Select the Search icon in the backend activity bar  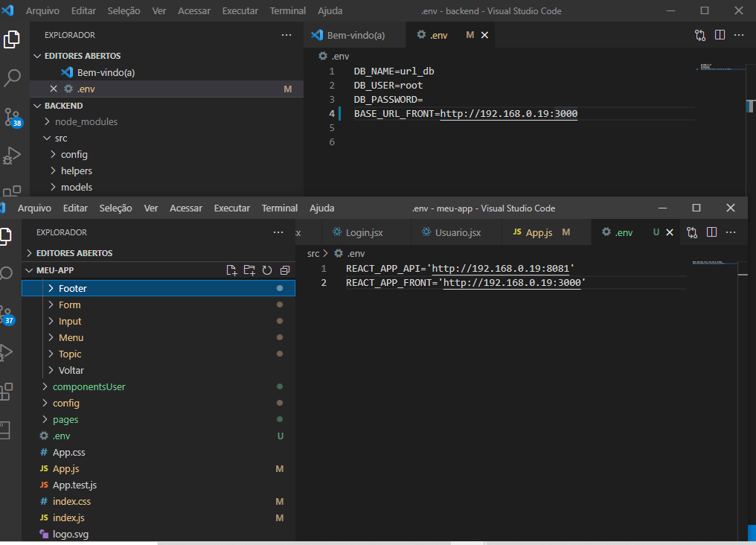coord(12,77)
